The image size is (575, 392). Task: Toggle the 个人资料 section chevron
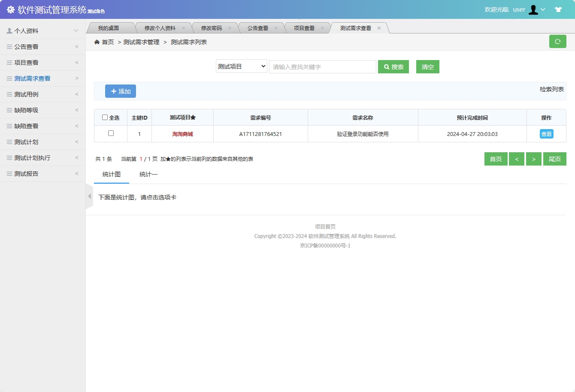[x=76, y=30]
